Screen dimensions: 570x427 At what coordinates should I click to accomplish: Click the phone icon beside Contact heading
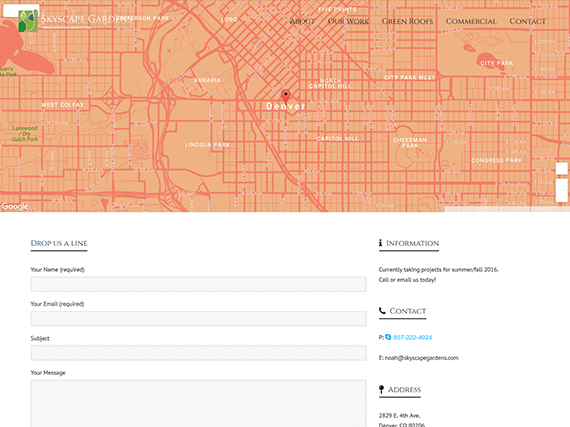point(382,311)
